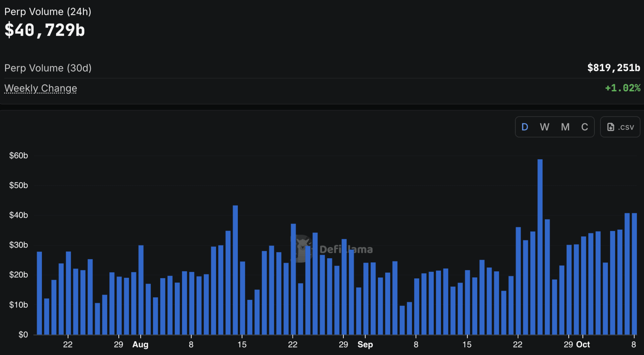The height and width of the screenshot is (355, 644).
Task: Enable the C cumulative chart mode
Action: pyautogui.click(x=584, y=127)
